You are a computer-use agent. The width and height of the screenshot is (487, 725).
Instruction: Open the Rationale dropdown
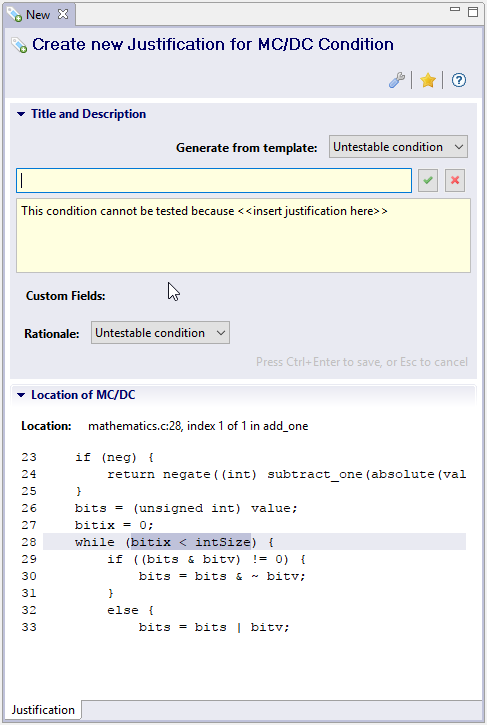click(x=160, y=333)
